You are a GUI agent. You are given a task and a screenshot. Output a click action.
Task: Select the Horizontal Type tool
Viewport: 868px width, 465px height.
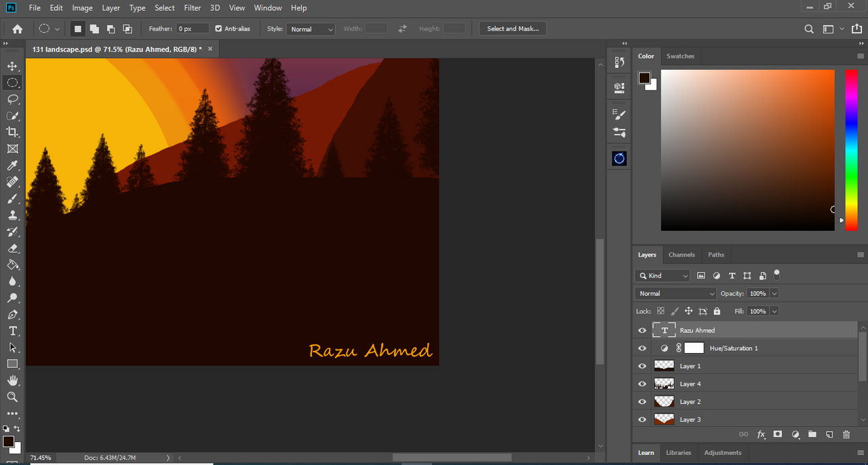tap(12, 331)
